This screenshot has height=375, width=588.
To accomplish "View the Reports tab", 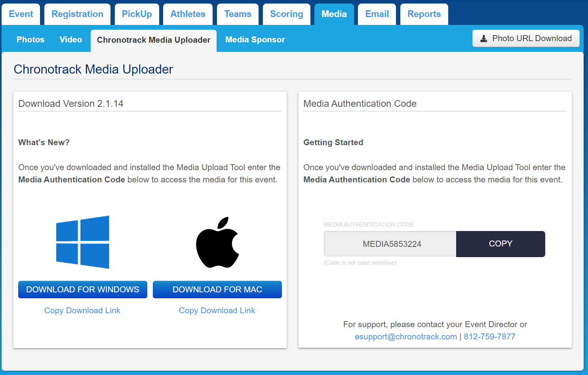I will click(x=424, y=14).
